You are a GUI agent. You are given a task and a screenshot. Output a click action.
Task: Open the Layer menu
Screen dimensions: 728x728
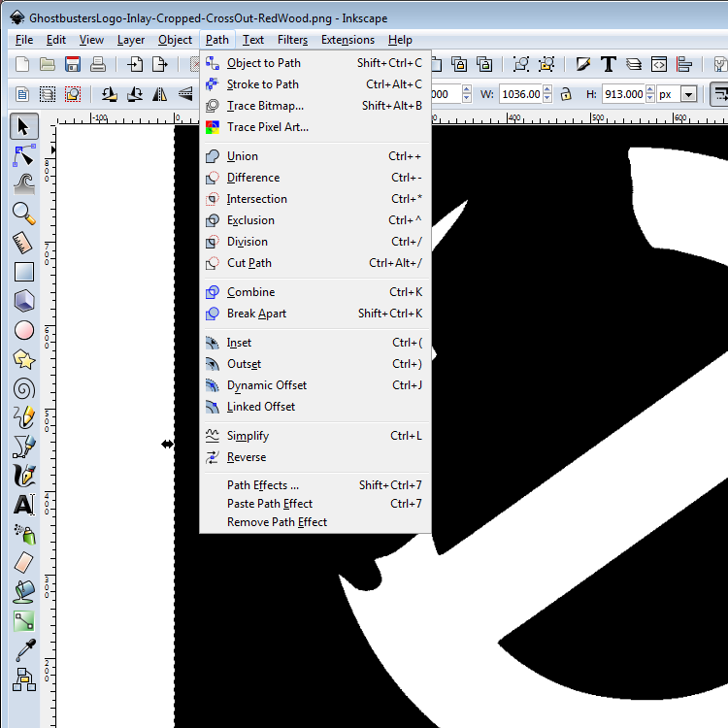131,40
